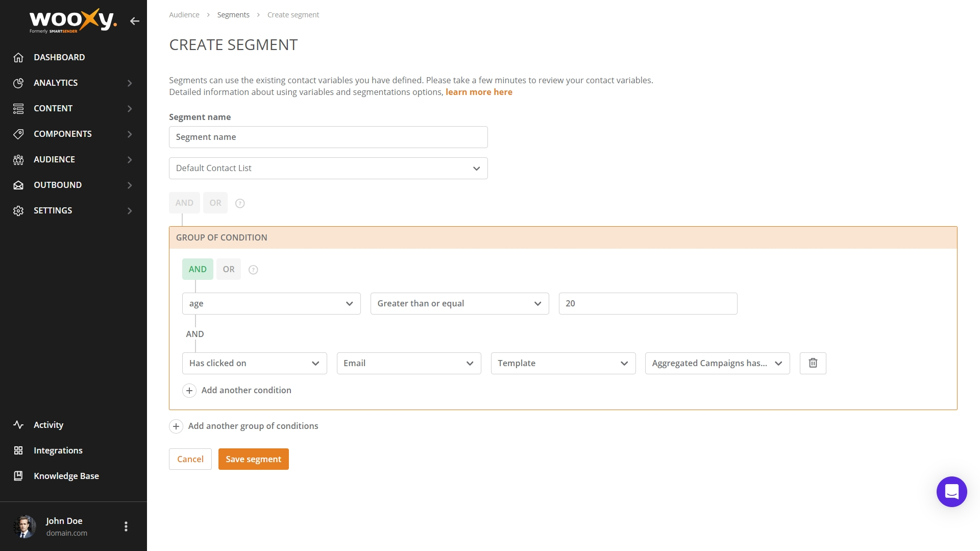This screenshot has height=551, width=980.
Task: Open the Aggregated Campaigns dropdown
Action: click(x=717, y=363)
